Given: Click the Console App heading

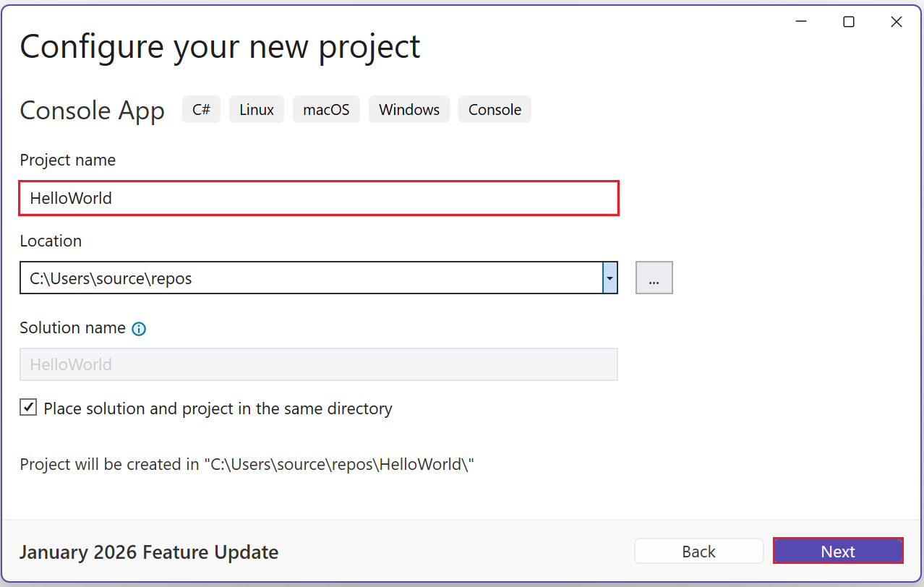Looking at the screenshot, I should click(x=92, y=111).
